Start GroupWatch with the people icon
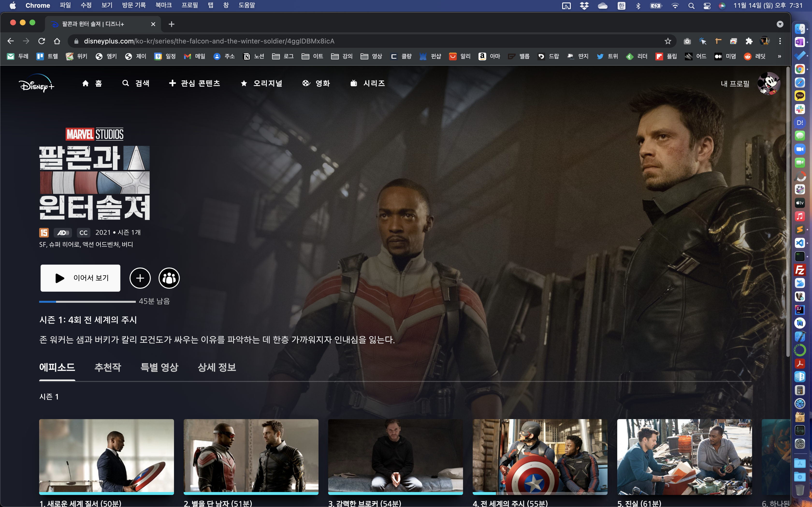812x507 pixels. pos(169,278)
